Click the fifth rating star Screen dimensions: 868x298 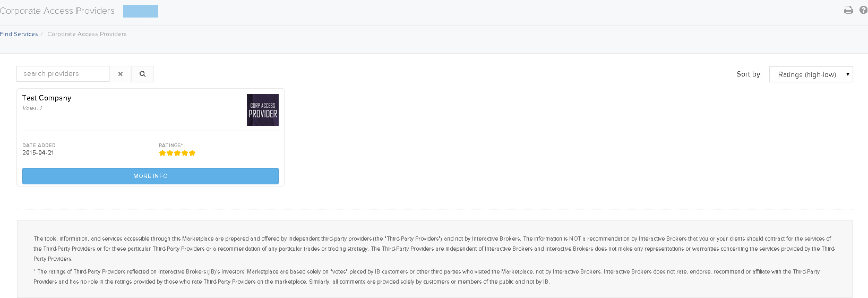pos(192,153)
